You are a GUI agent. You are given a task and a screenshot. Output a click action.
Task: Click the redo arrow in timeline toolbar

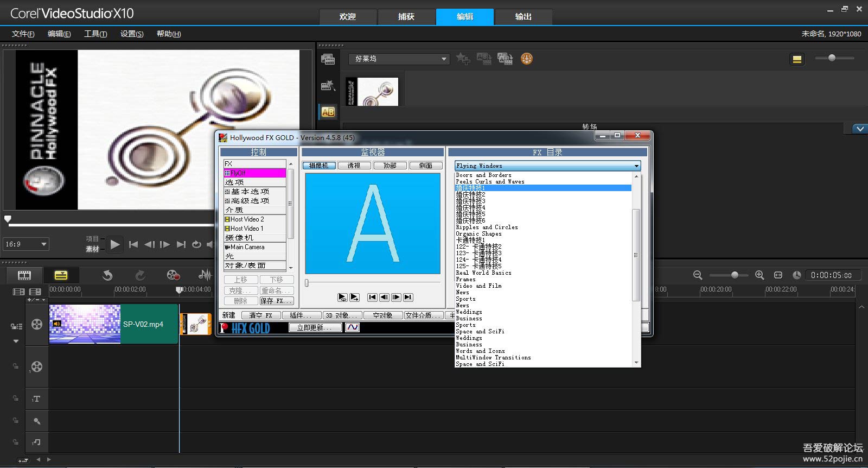pos(140,275)
